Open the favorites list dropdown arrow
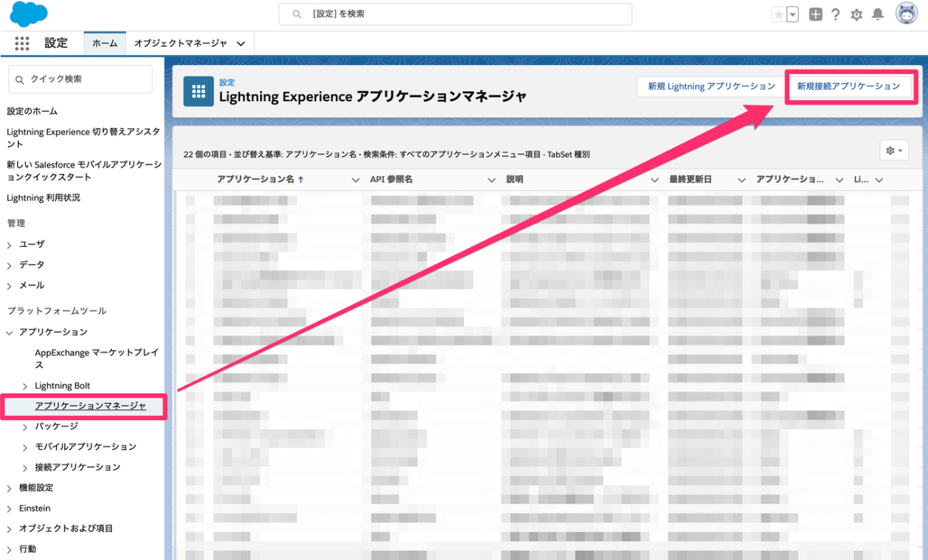This screenshot has height=560, width=928. tap(792, 14)
